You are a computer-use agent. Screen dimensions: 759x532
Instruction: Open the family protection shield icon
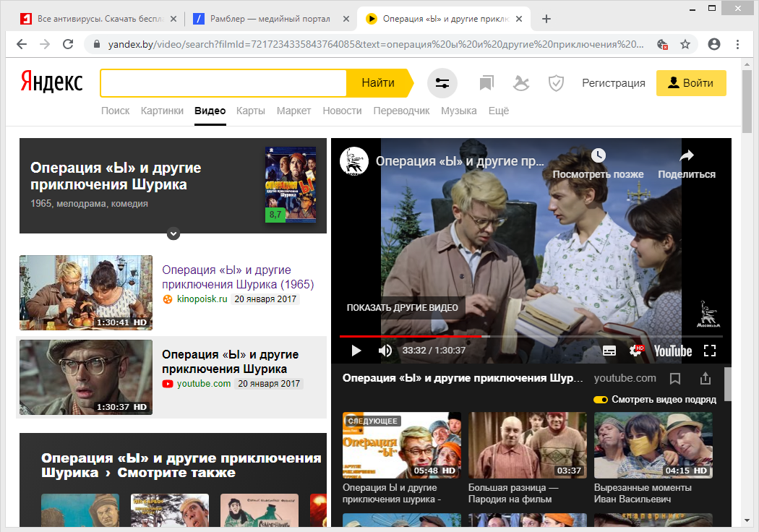pyautogui.click(x=556, y=83)
